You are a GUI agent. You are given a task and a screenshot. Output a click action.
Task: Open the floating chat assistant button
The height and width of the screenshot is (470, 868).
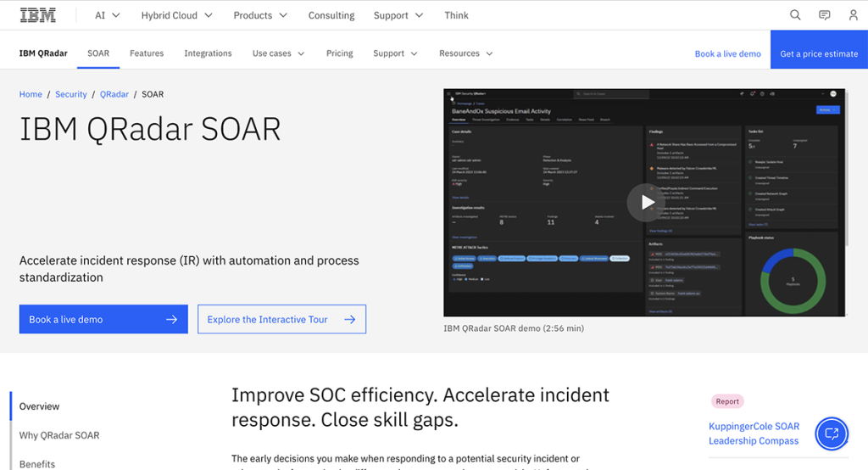(x=832, y=434)
